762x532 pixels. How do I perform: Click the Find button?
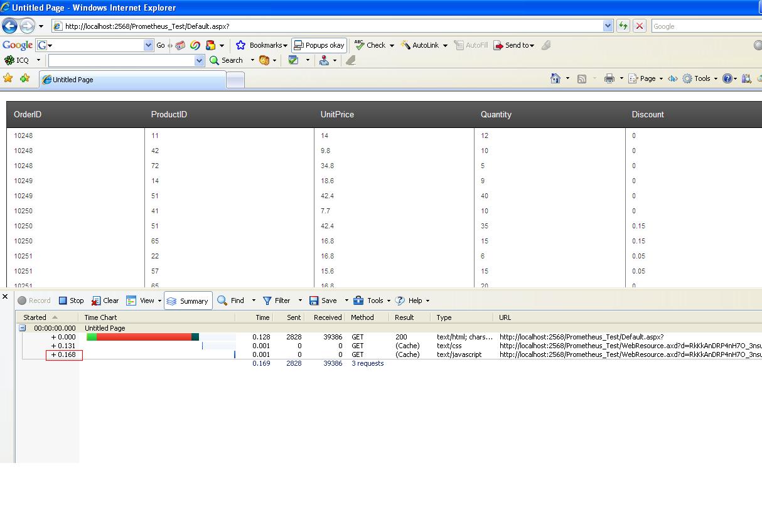(231, 301)
